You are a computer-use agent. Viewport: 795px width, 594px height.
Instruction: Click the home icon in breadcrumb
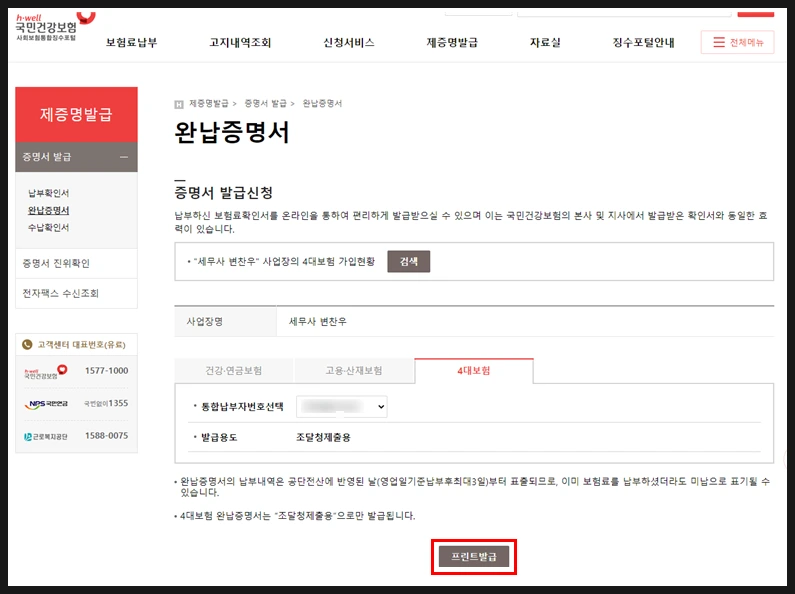point(178,104)
